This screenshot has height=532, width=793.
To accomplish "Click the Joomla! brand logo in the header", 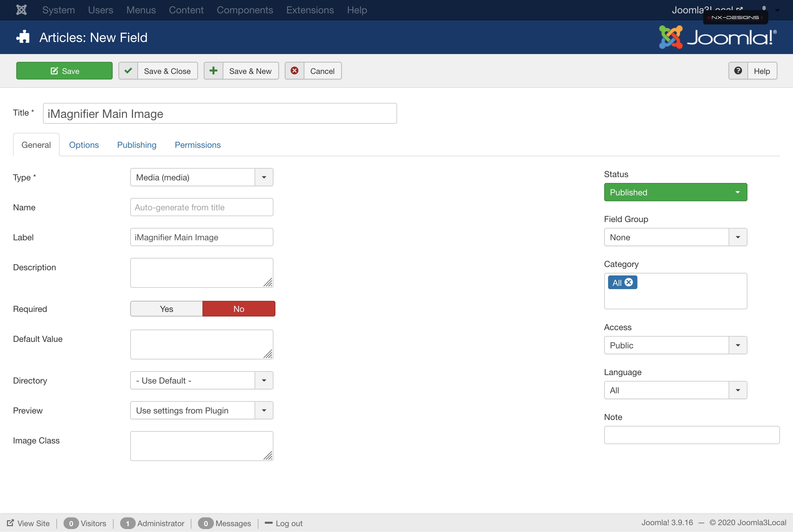I will [x=717, y=37].
